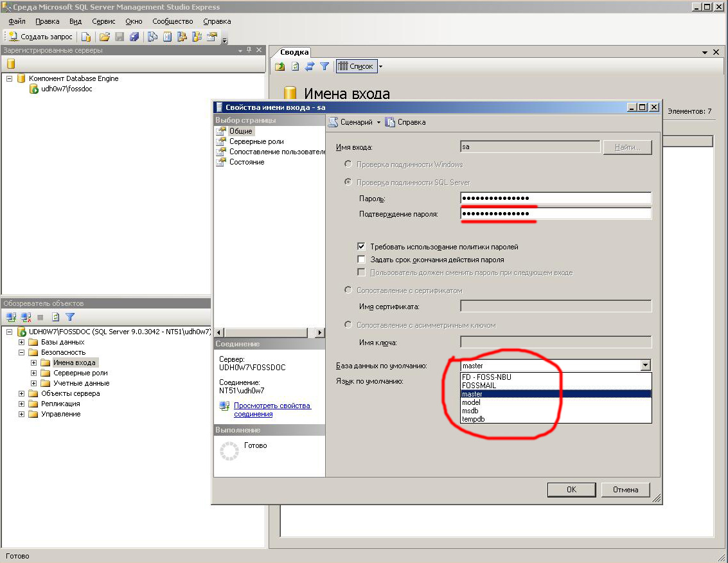The height and width of the screenshot is (563, 728).
Task: Click the Пароль input field
Action: point(556,198)
